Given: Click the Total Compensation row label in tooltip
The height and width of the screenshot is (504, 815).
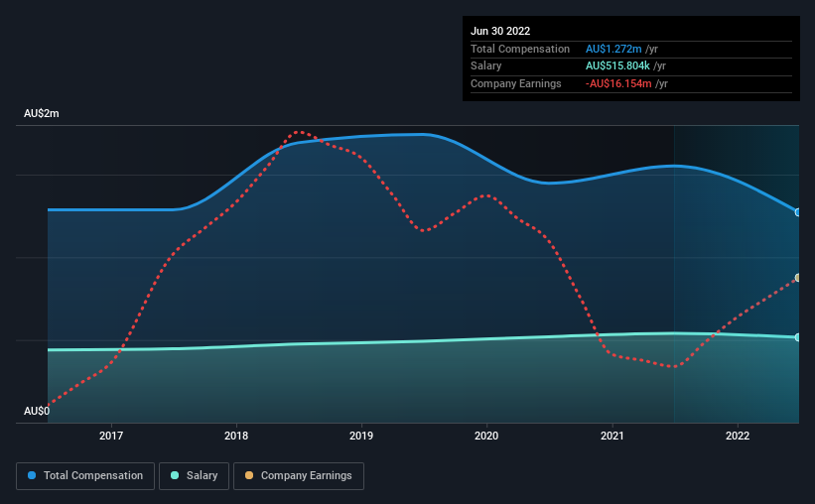Looking at the screenshot, I should [x=520, y=49].
